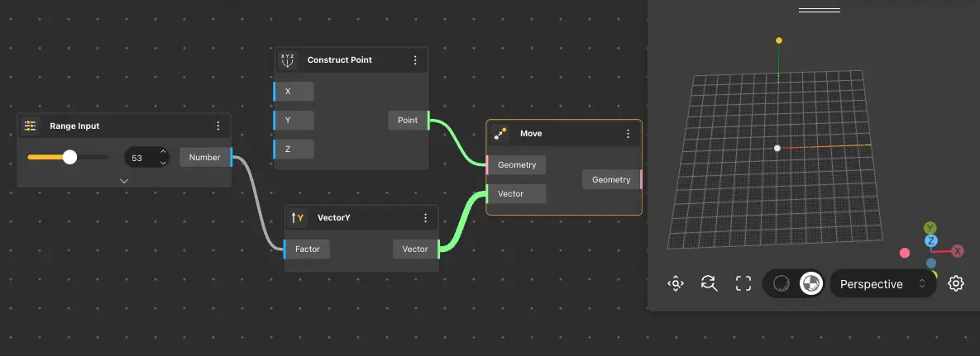Open the Perspective projection dropdown
The width and height of the screenshot is (980, 356).
point(882,283)
